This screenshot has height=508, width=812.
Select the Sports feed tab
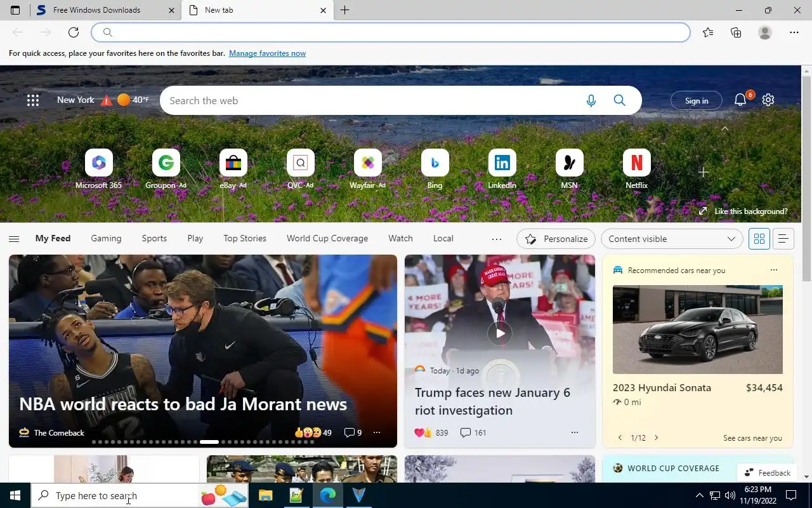click(x=154, y=239)
